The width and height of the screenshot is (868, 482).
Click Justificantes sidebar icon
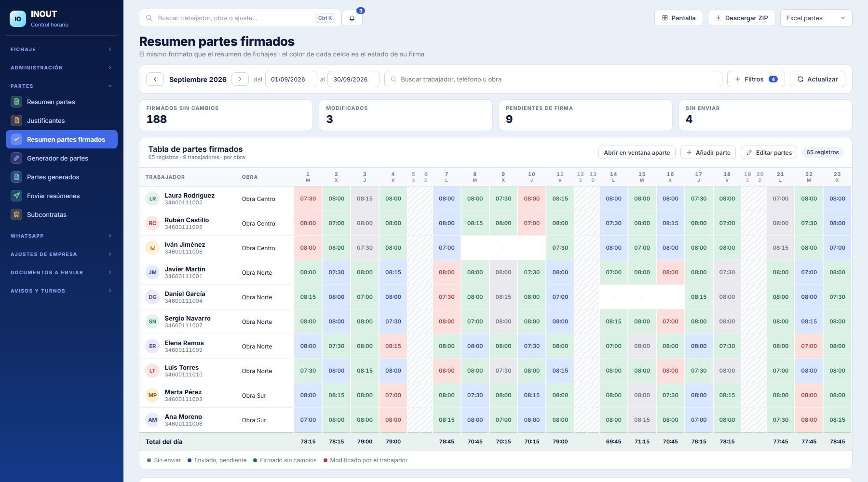point(17,120)
